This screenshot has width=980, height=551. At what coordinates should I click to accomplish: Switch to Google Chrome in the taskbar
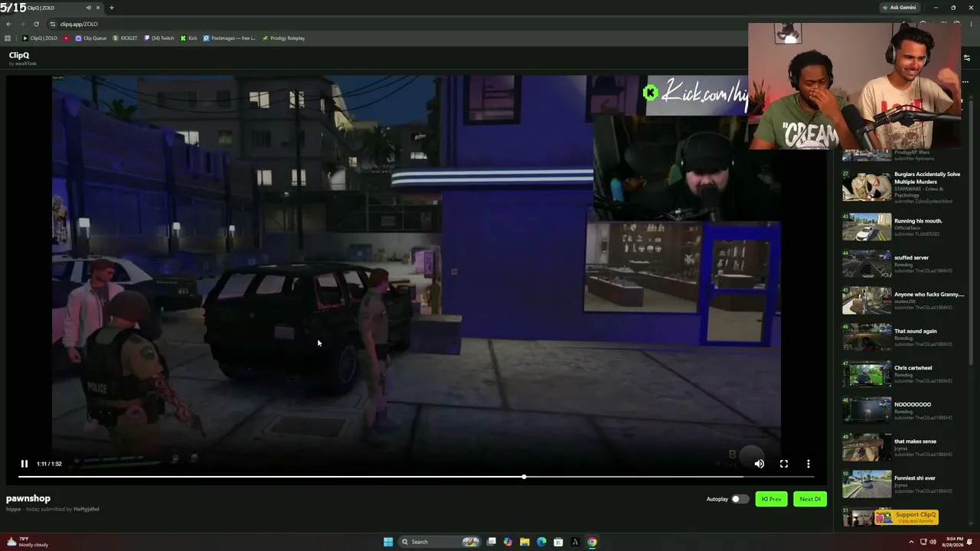point(592,542)
